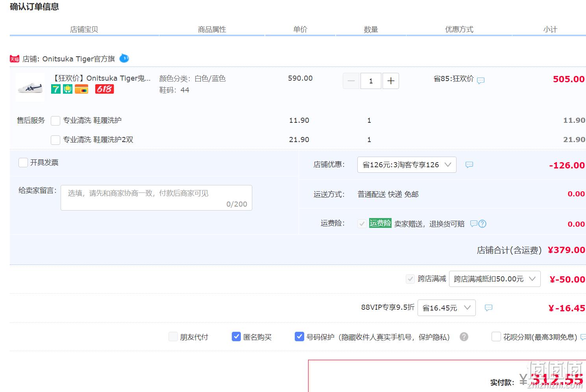This screenshot has height=392, width=586.
Task: Click the green shield guarantee badge
Action: [x=68, y=89]
